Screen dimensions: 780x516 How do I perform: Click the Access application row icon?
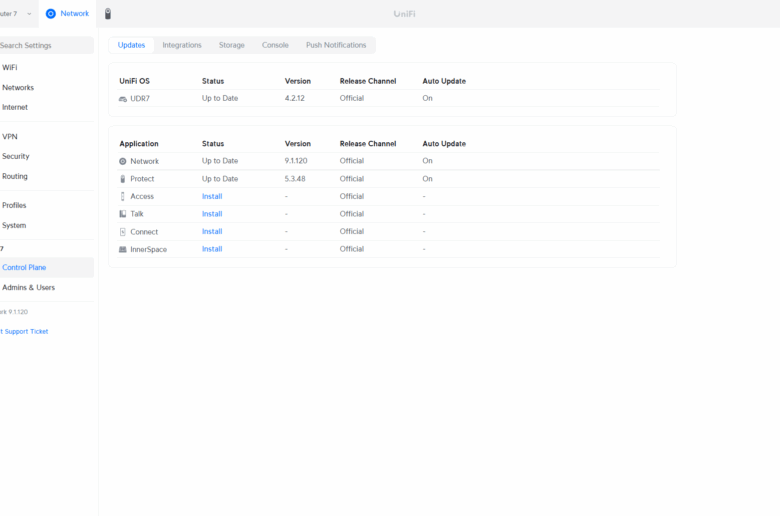pos(123,197)
